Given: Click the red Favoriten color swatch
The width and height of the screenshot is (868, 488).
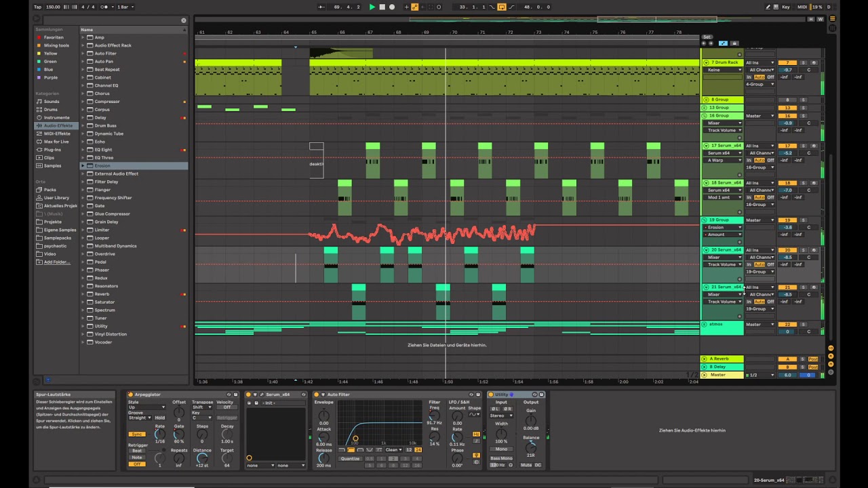Looking at the screenshot, I should pos(39,37).
